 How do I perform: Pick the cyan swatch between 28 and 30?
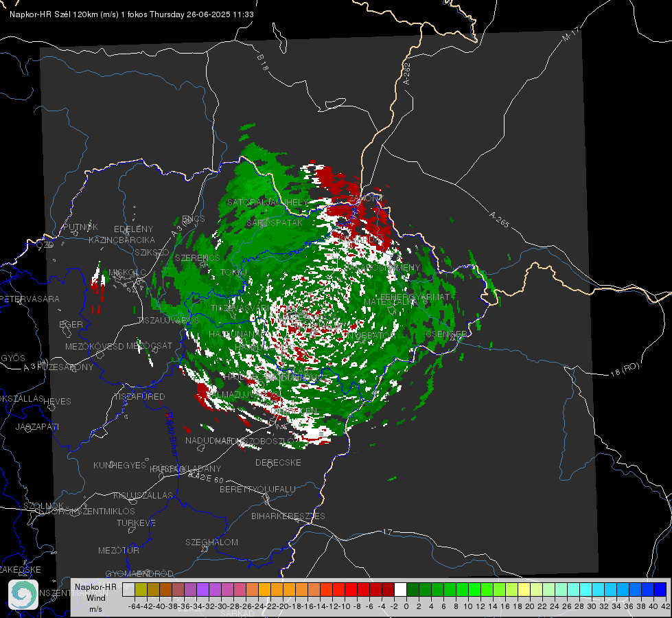pos(586,590)
